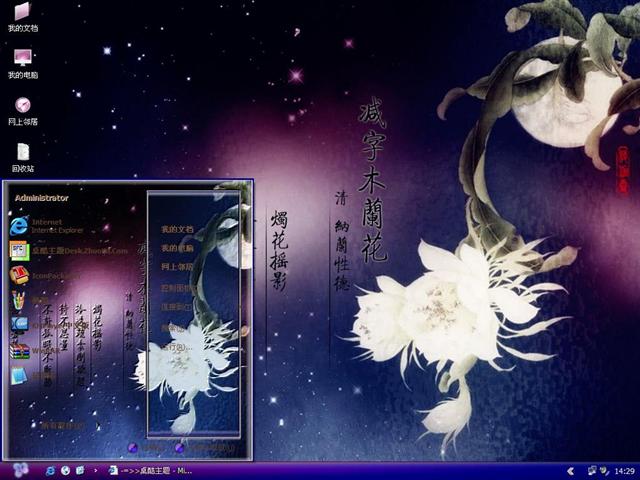Click 我的文档 desktop icon
The height and width of the screenshot is (480, 640).
(22, 17)
